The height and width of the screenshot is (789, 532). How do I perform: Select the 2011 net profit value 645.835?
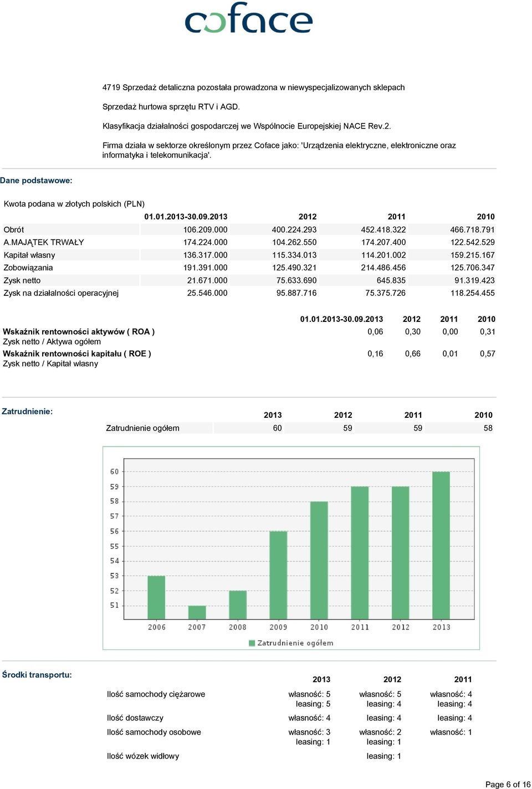click(391, 280)
